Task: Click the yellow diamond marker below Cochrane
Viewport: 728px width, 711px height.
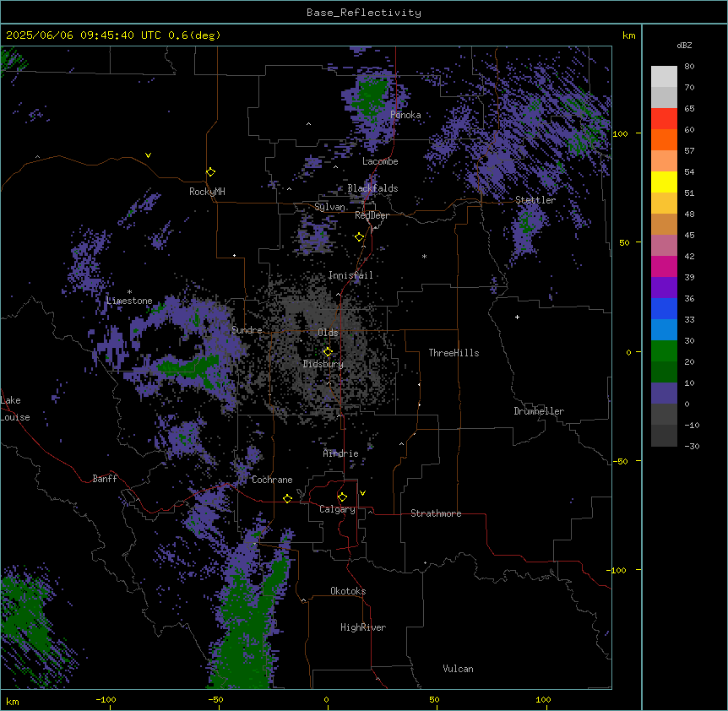Action: point(287,498)
